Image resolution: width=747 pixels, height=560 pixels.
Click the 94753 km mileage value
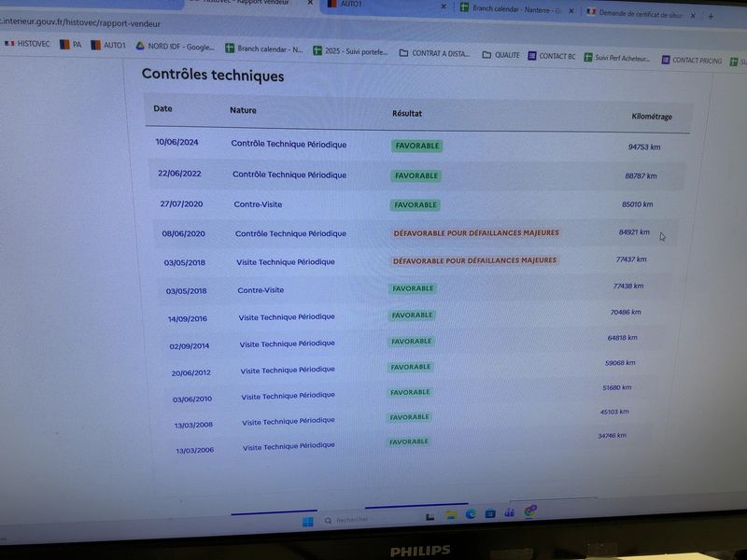644,147
